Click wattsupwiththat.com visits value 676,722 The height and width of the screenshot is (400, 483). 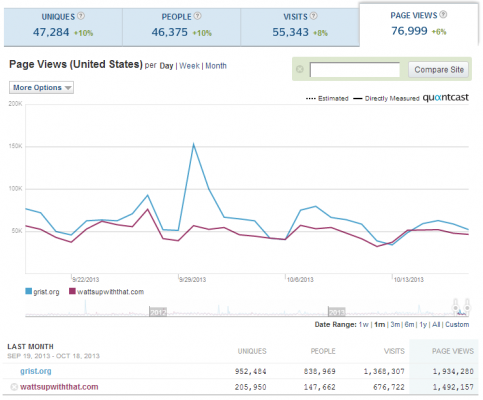389,387
